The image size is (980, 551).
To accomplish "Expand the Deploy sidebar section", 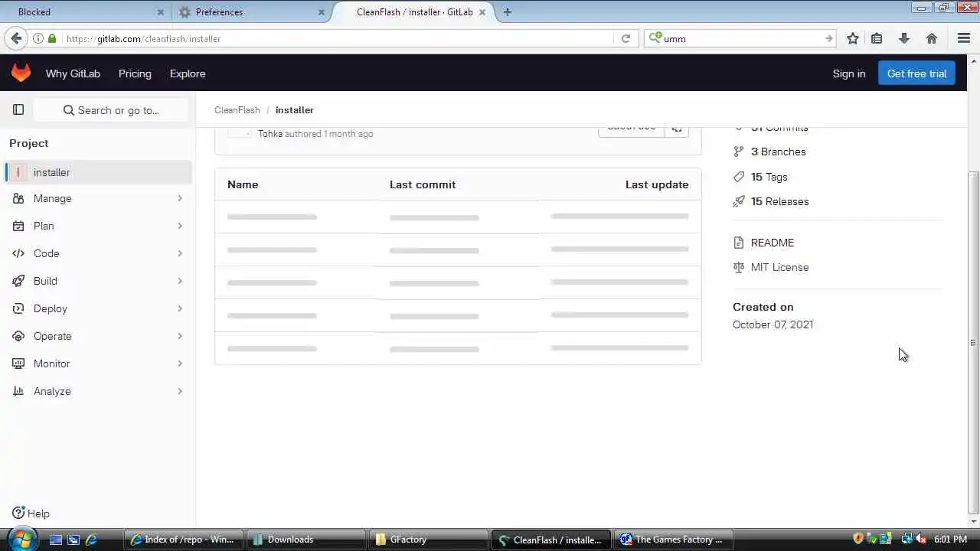I will pos(97,308).
